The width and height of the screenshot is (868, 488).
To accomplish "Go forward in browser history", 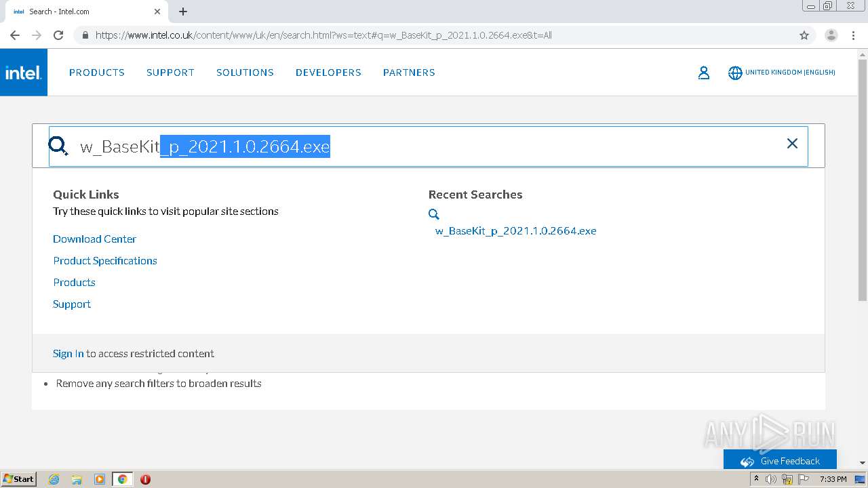I will click(x=37, y=35).
